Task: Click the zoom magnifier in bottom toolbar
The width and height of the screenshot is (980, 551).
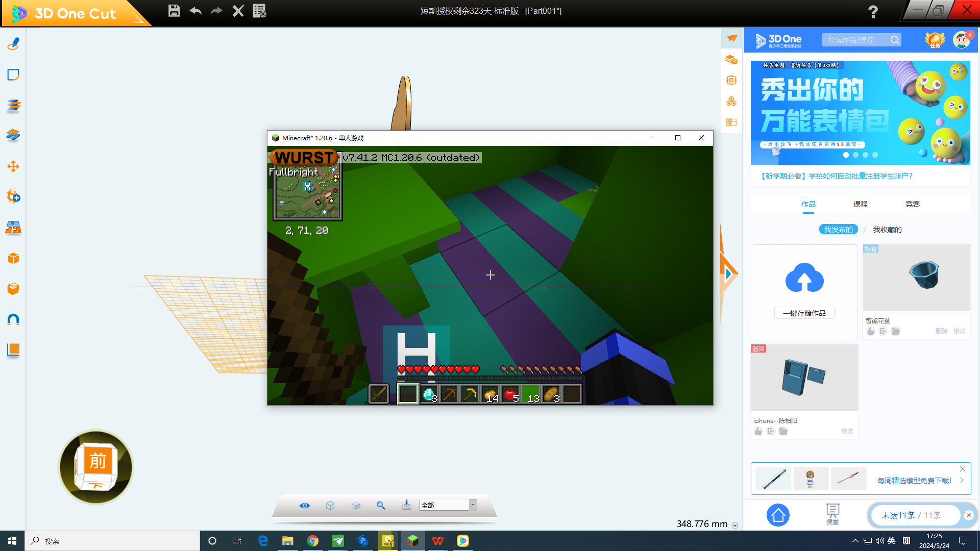Action: pos(381,505)
